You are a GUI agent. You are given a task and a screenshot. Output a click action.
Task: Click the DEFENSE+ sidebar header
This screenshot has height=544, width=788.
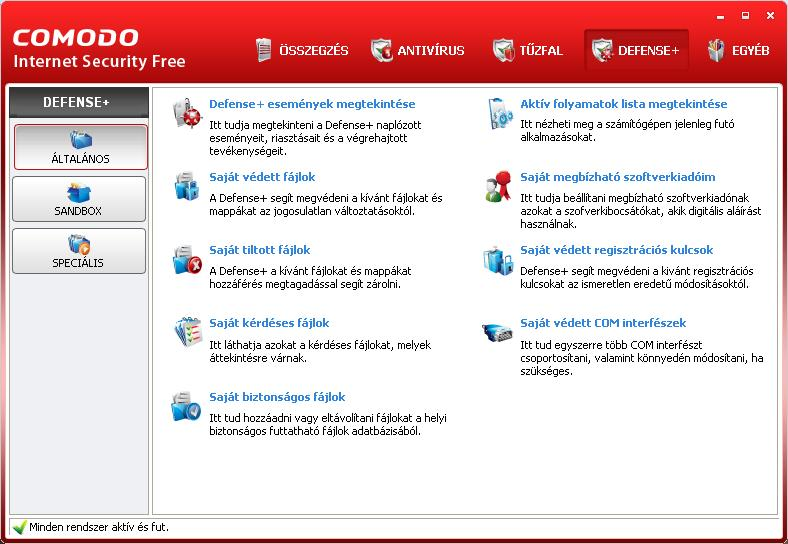pyautogui.click(x=79, y=102)
